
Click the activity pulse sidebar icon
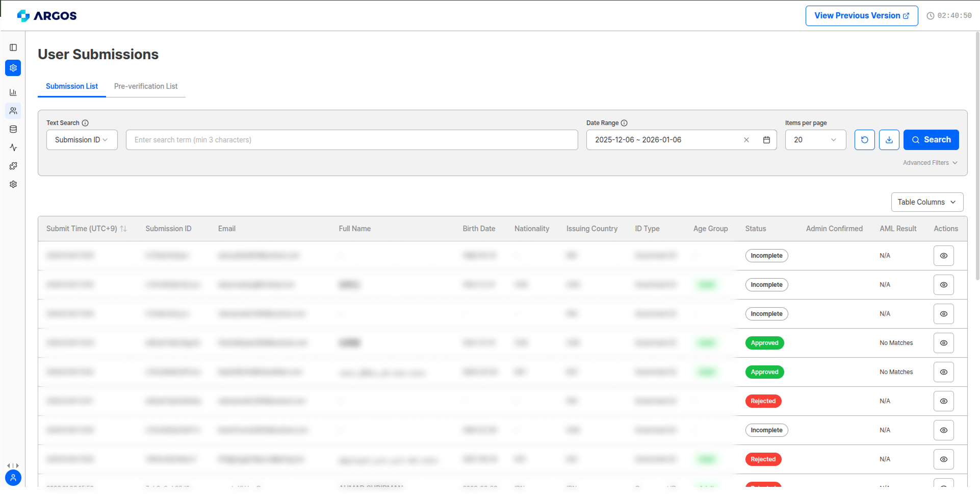click(x=13, y=147)
